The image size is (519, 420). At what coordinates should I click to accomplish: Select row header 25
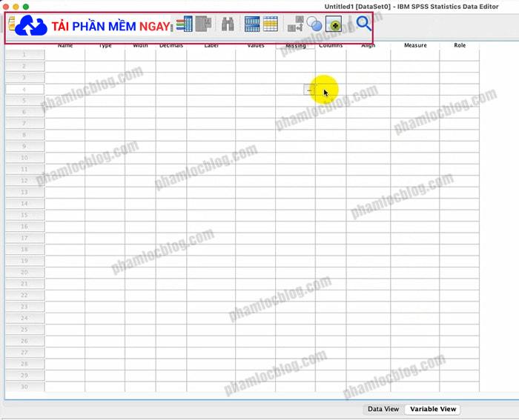coord(24,330)
